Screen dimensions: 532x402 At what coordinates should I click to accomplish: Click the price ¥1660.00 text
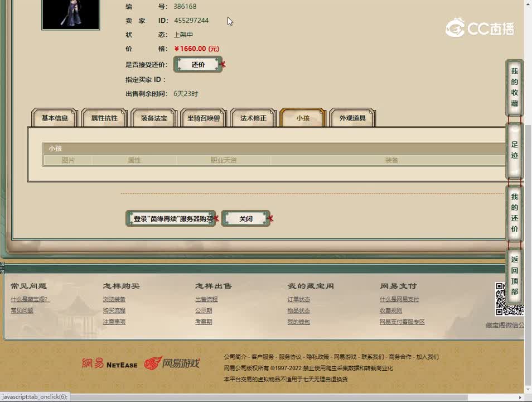coord(197,49)
